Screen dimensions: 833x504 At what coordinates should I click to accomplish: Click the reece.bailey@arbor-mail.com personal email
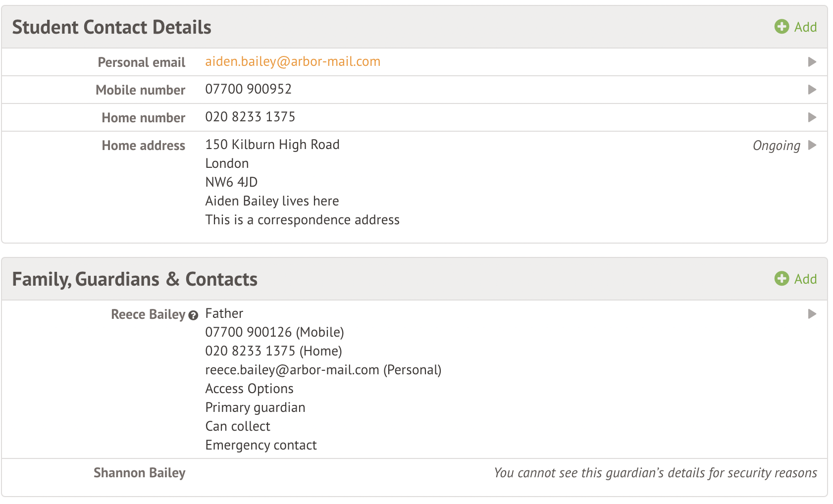click(292, 370)
